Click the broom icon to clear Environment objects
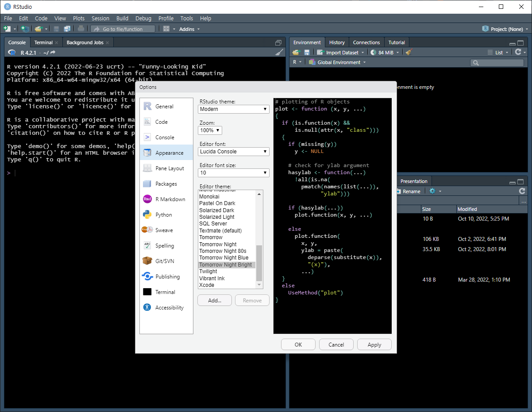The image size is (532, 412). point(409,52)
